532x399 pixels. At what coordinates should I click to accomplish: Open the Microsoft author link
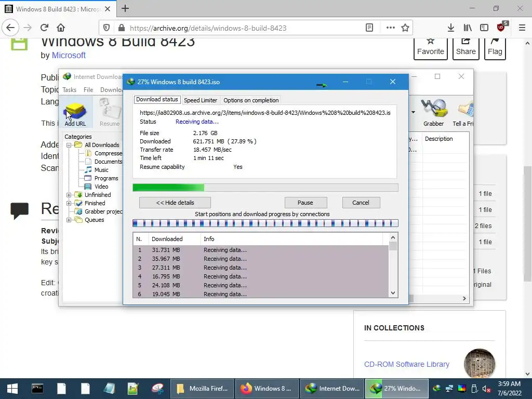point(69,55)
